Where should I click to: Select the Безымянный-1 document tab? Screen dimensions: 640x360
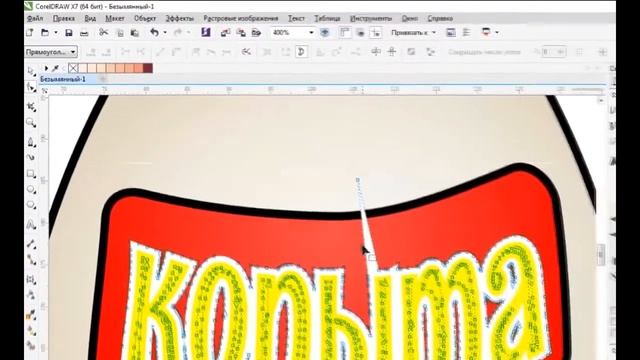coord(63,79)
